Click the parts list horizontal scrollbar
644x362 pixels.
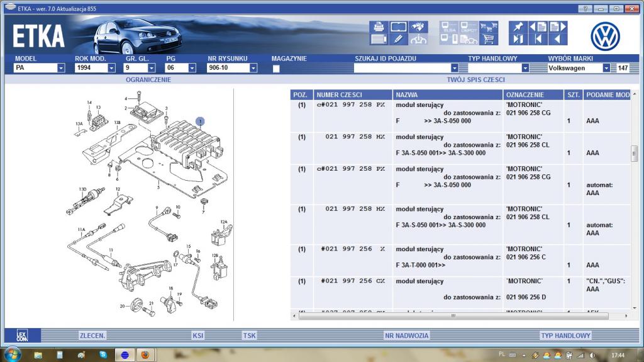pos(453,316)
